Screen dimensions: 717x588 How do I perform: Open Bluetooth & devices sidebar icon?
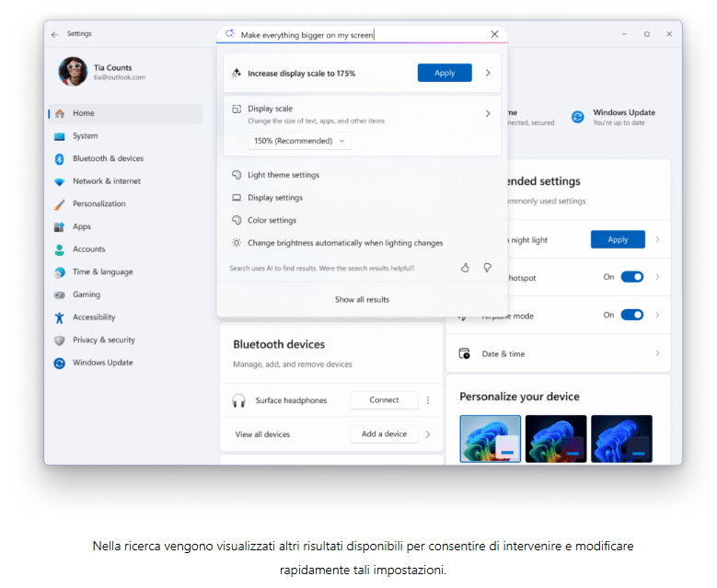[60, 159]
